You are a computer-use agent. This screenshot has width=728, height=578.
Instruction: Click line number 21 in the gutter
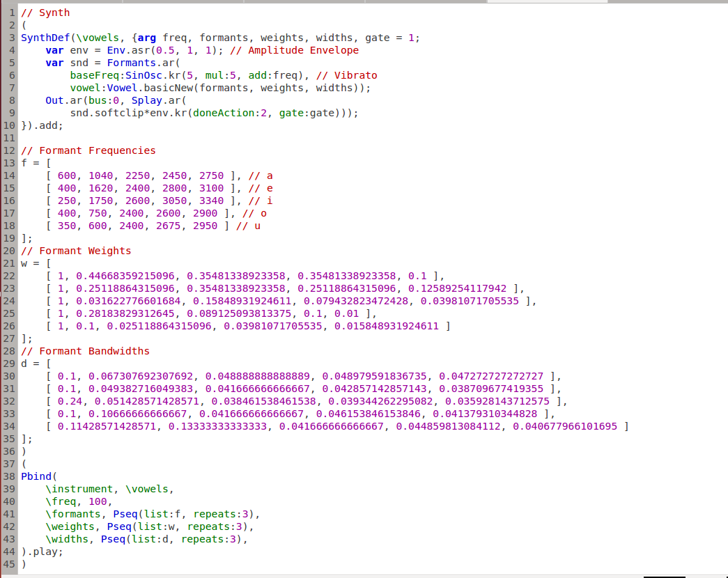click(8, 263)
